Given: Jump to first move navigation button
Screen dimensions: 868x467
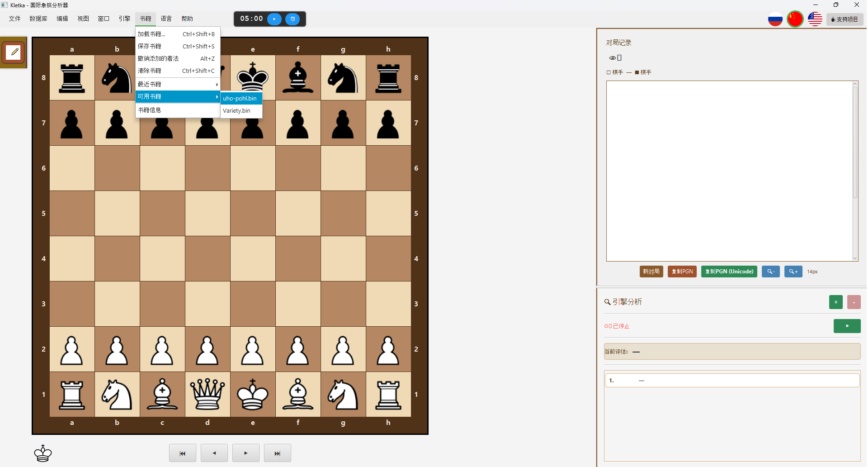Looking at the screenshot, I should coord(183,453).
